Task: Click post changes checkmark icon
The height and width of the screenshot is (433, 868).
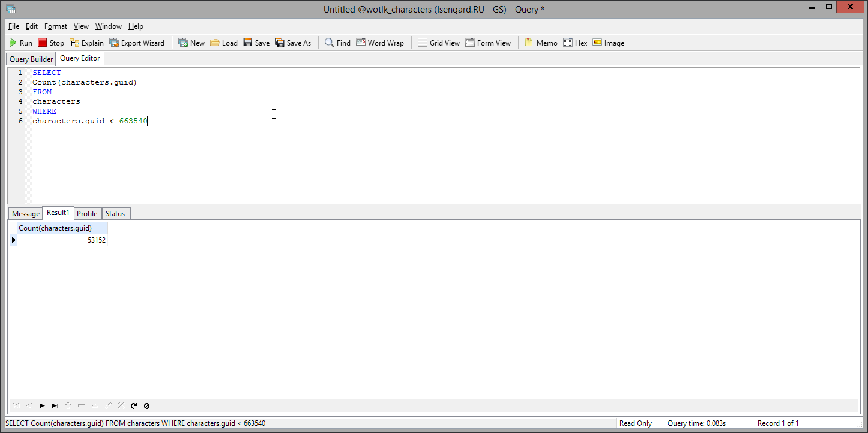Action: click(x=107, y=406)
